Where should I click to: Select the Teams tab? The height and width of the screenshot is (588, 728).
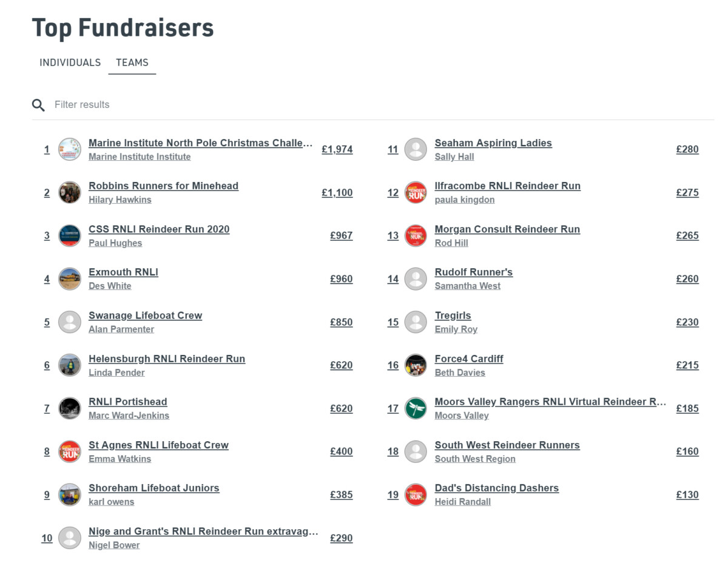tap(132, 63)
